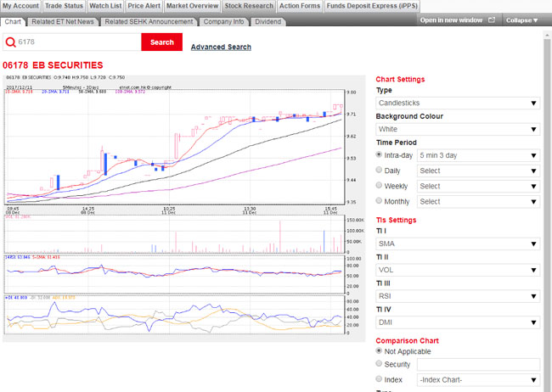Image resolution: width=552 pixels, height=392 pixels.
Task: Select the Intra-day radio button
Action: coord(379,154)
